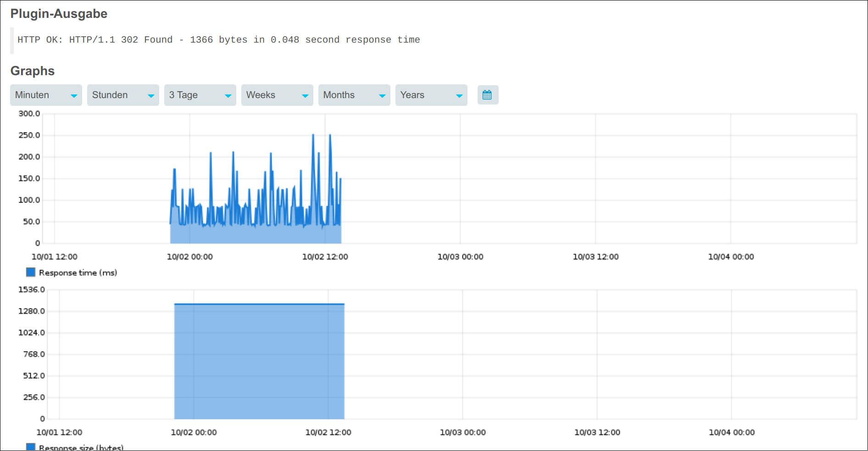Click the filled area of response size graph

259,361
